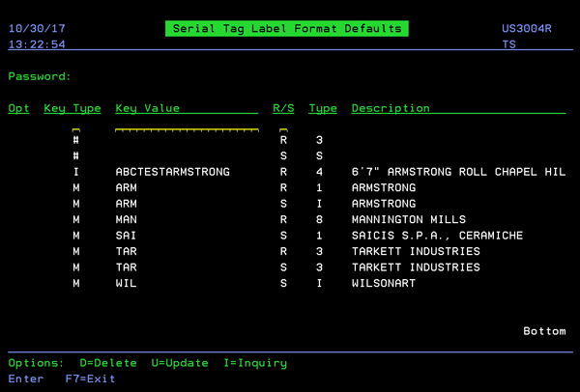
Task: Click the Enter key label
Action: (x=26, y=379)
